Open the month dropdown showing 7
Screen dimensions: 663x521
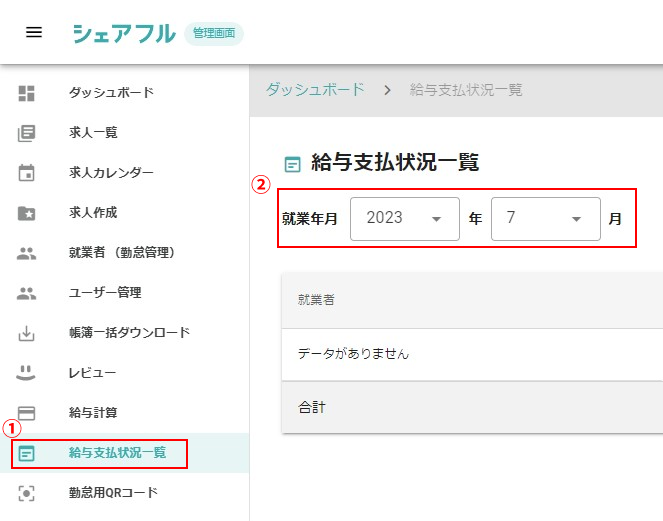tap(545, 218)
